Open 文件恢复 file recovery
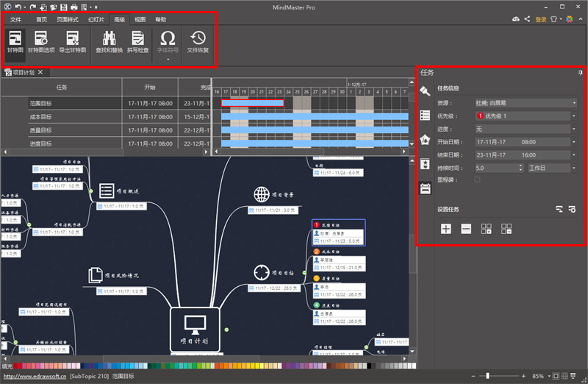Image resolution: width=588 pixels, height=384 pixels. (198, 42)
